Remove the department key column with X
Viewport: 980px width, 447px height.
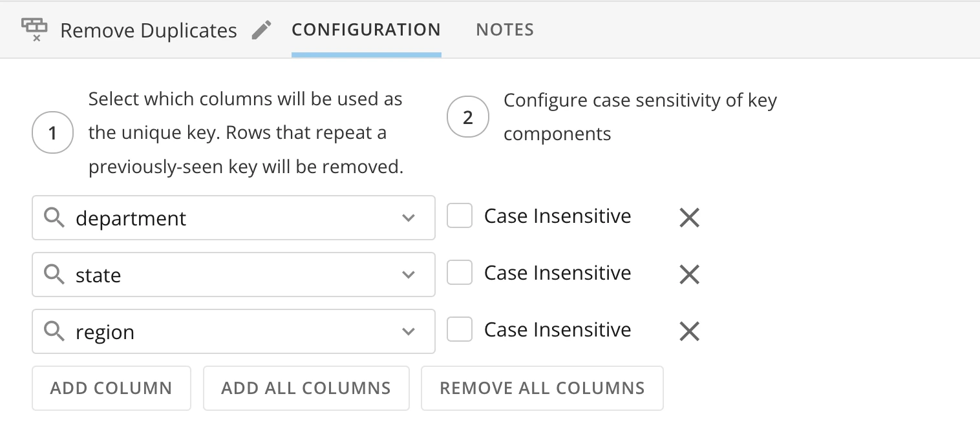pyautogui.click(x=690, y=218)
